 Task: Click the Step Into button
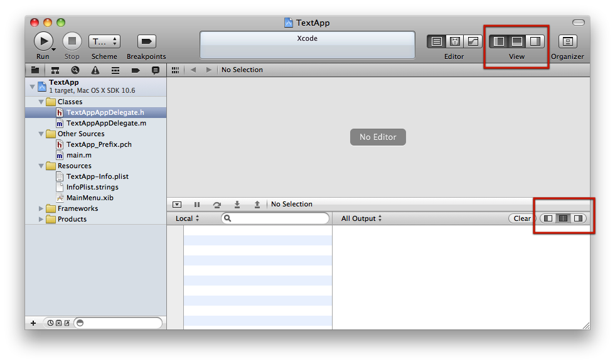pos(237,205)
